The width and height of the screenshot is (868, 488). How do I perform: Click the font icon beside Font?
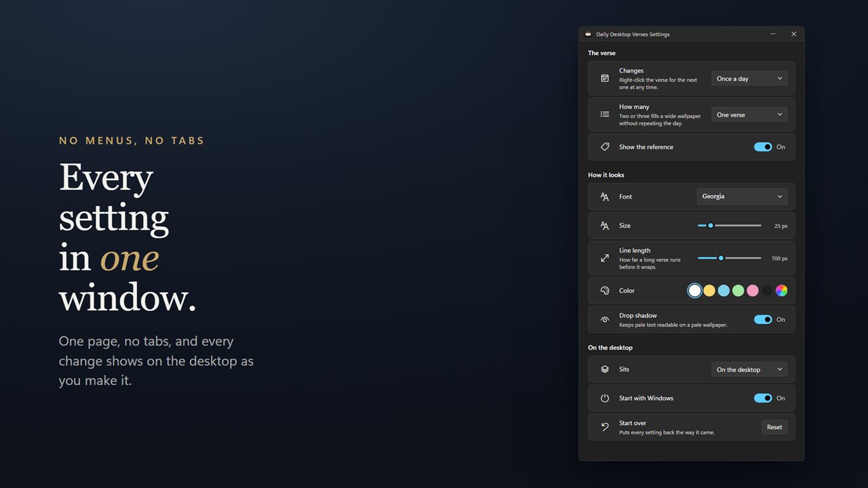pos(605,197)
